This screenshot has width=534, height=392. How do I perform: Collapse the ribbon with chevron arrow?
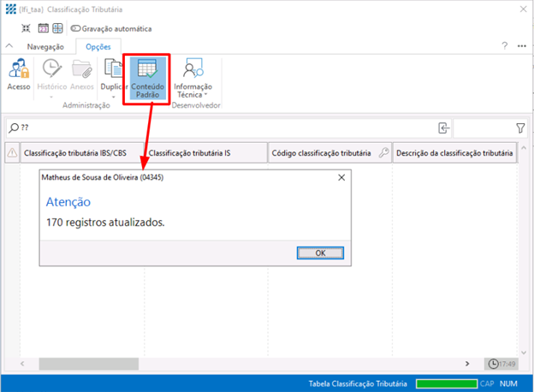tap(9, 46)
